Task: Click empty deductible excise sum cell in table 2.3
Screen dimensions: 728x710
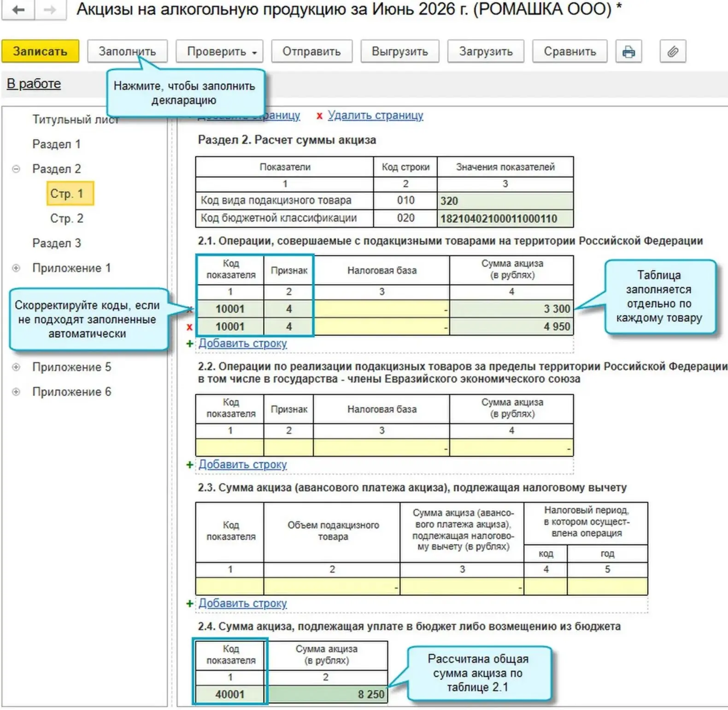Action: tap(462, 586)
